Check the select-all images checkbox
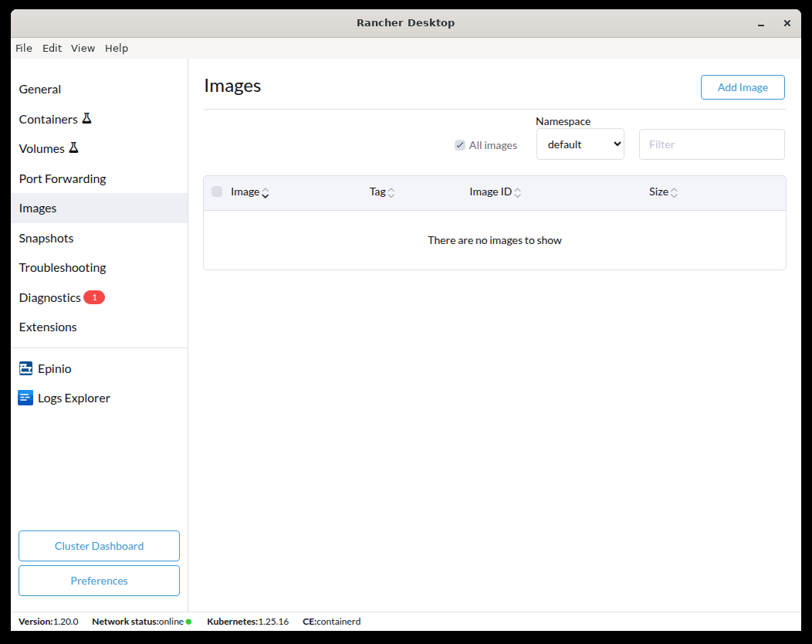This screenshot has width=812, height=644. 217,192
